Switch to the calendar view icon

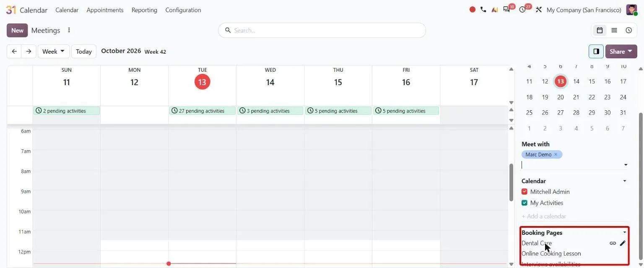tap(600, 30)
